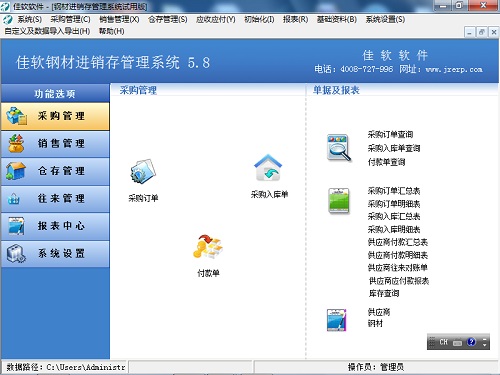Click the app logo icon in title bar
Image resolution: width=500 pixels, height=375 pixels.
5,6
